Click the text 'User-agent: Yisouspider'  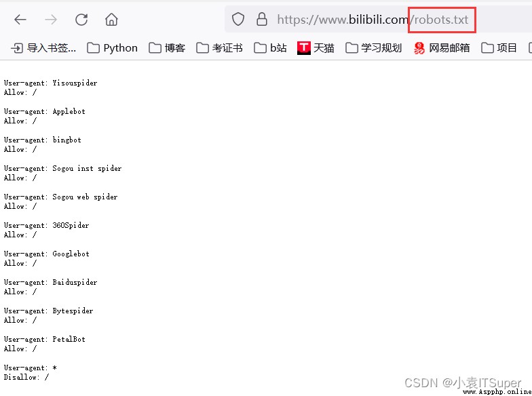coord(50,83)
